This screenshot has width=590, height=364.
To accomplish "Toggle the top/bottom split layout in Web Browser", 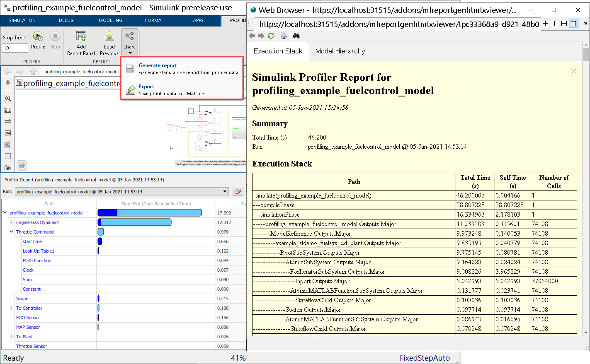I will 564,24.
